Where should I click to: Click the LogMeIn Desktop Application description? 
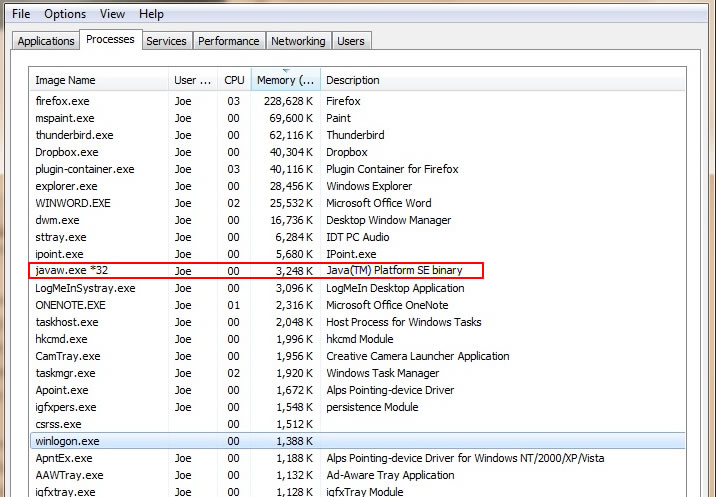point(395,288)
